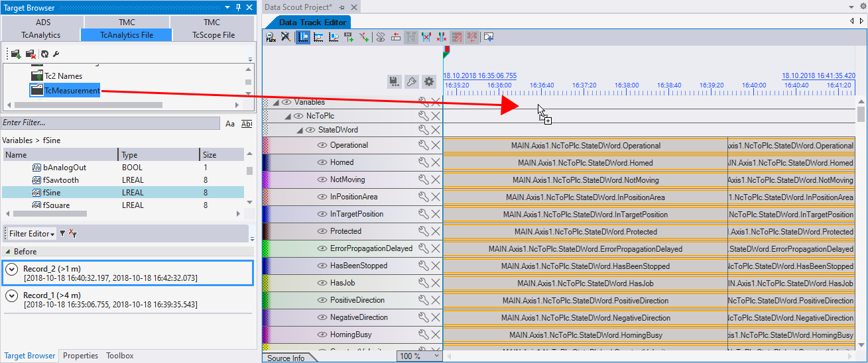Select the fSawtooth variable row
Screen dimensions: 868x363
pos(60,180)
